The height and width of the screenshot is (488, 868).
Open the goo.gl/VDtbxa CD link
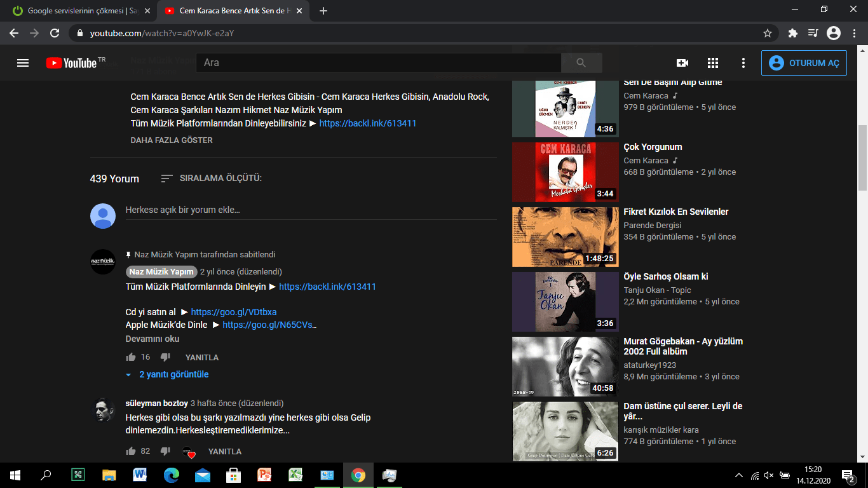point(234,312)
